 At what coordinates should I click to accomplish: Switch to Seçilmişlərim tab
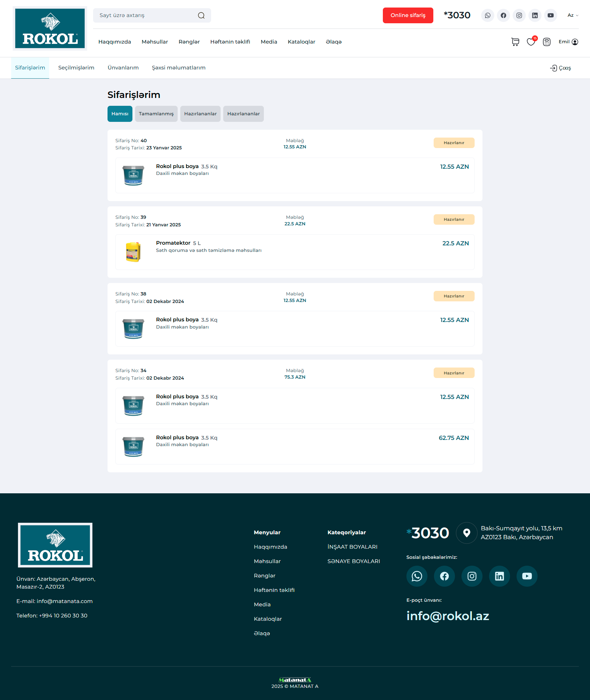tap(76, 68)
